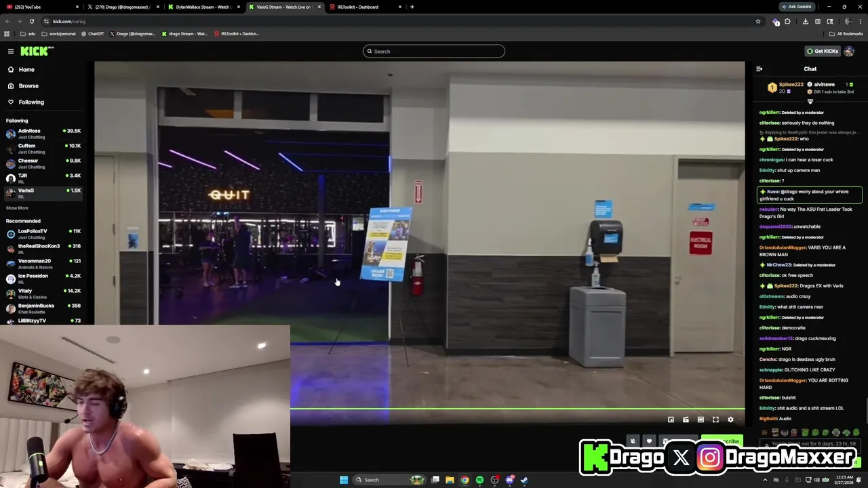Bookmark this page with star icon
The height and width of the screenshot is (488, 868).
[757, 21]
